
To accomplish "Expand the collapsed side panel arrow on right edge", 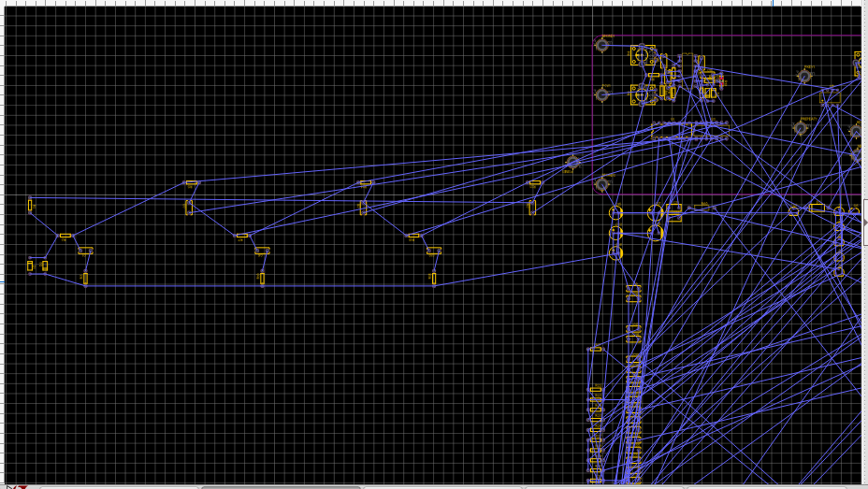I will point(865,223).
